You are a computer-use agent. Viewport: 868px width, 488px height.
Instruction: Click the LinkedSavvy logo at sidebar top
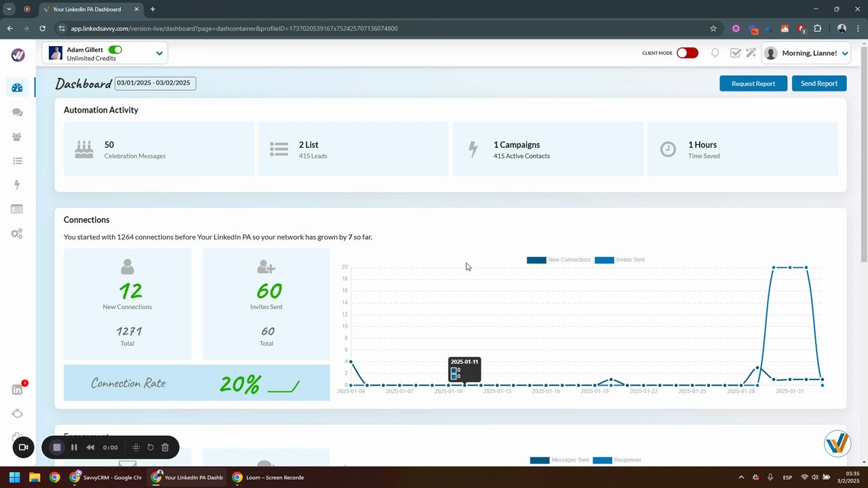point(18,55)
